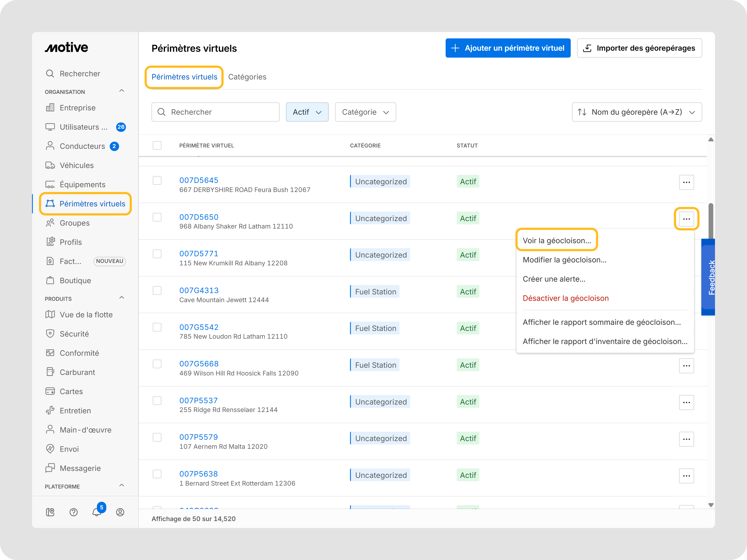Select the 007G4313 row checkbox
Viewport: 747px width, 560px height.
tap(157, 291)
